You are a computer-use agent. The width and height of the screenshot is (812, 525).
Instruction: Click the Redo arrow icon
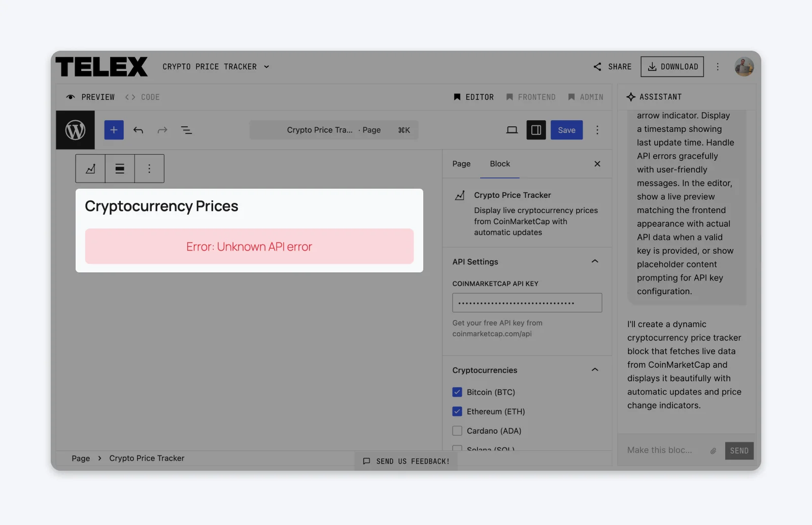[162, 130]
